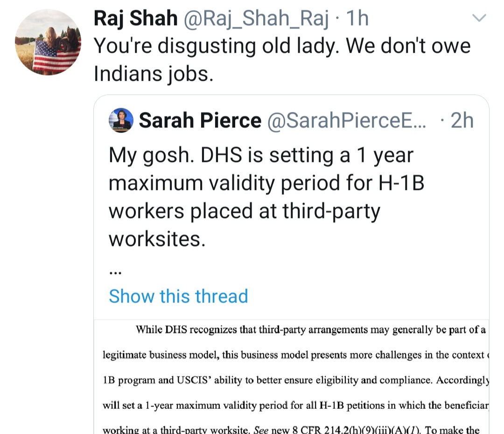Screen dimensions: 504x434
Task: Click the 2h quoted tweet timestamp
Action: tap(462, 121)
